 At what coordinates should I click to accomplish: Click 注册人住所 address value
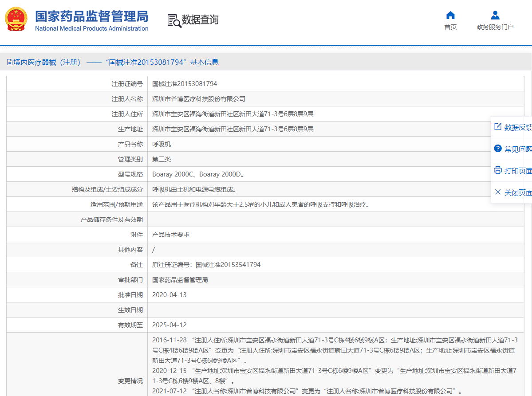[233, 114]
